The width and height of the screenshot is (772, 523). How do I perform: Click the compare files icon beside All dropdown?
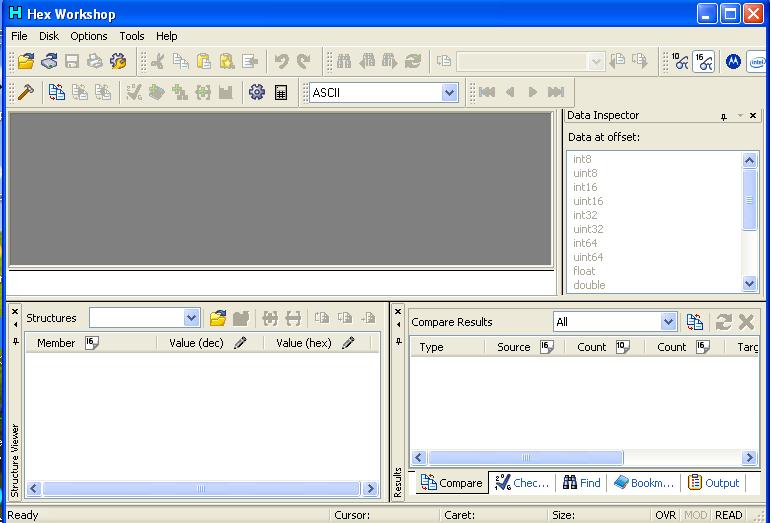[695, 322]
